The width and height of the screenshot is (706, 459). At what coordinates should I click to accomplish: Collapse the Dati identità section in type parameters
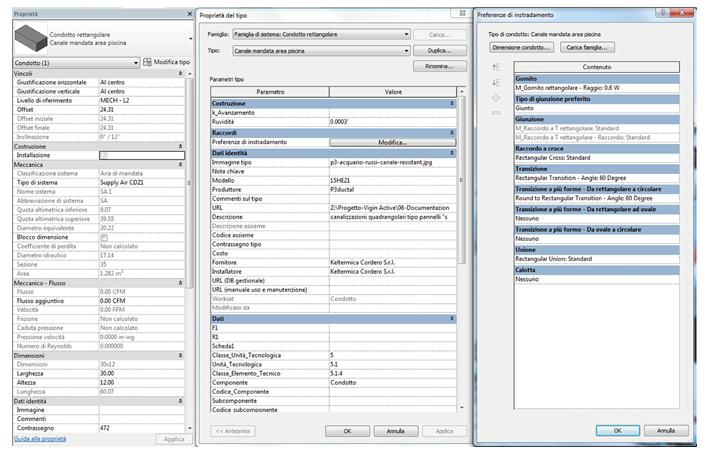[452, 152]
